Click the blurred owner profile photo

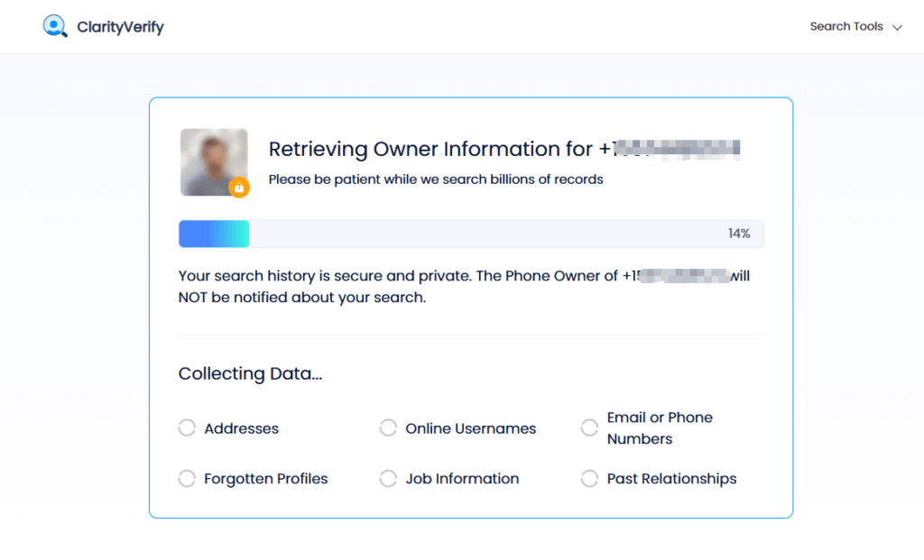pos(214,162)
